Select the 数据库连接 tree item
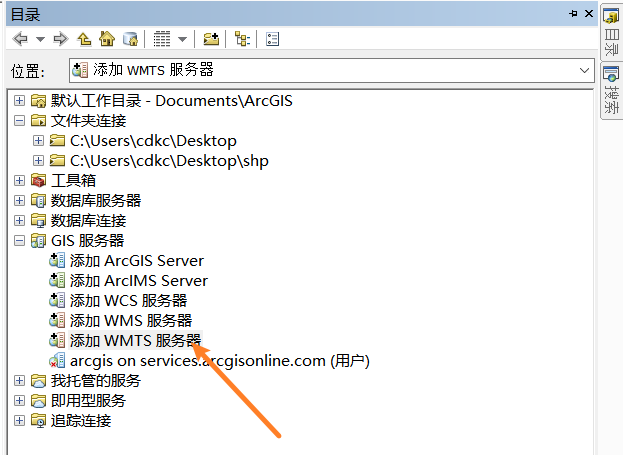 (88, 220)
